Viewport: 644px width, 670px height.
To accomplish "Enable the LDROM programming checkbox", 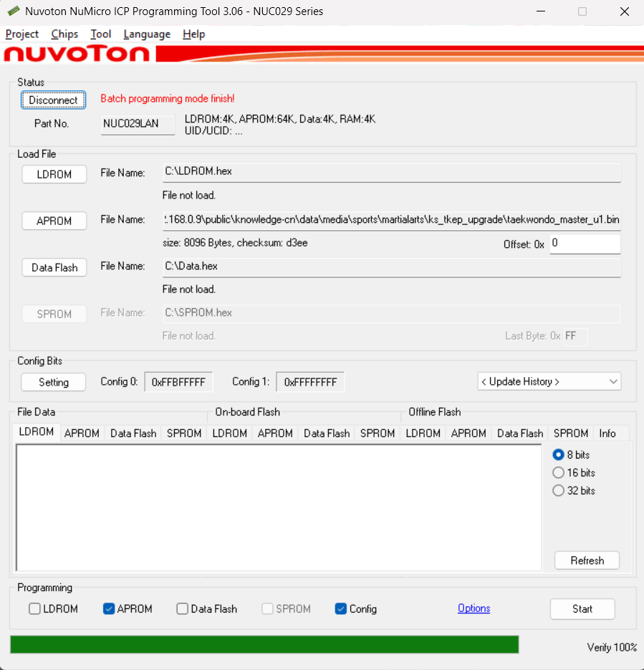I will (x=35, y=609).
